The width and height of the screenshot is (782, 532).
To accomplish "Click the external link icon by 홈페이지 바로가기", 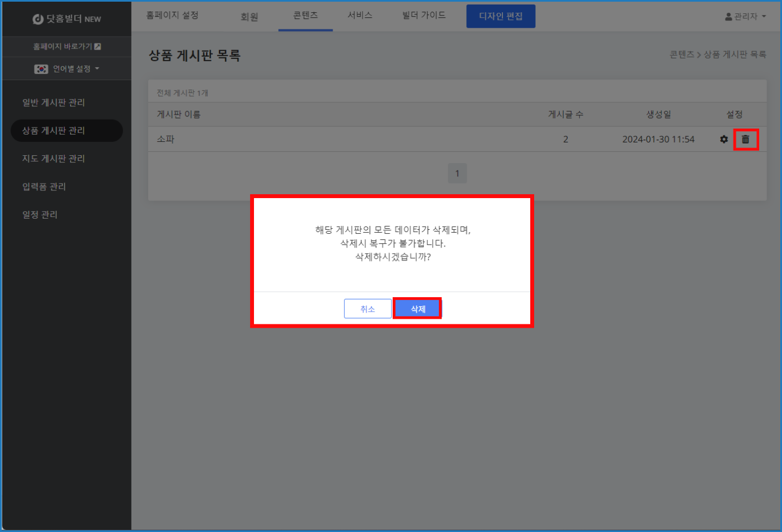I will coord(98,47).
